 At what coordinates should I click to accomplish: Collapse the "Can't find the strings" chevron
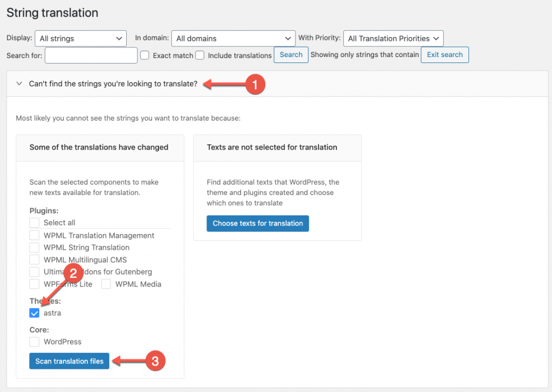(19, 83)
